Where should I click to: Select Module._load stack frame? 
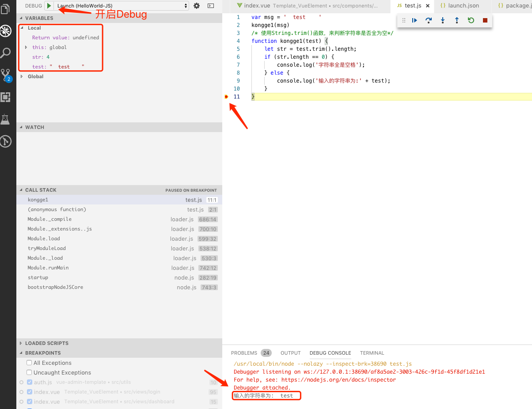point(119,258)
